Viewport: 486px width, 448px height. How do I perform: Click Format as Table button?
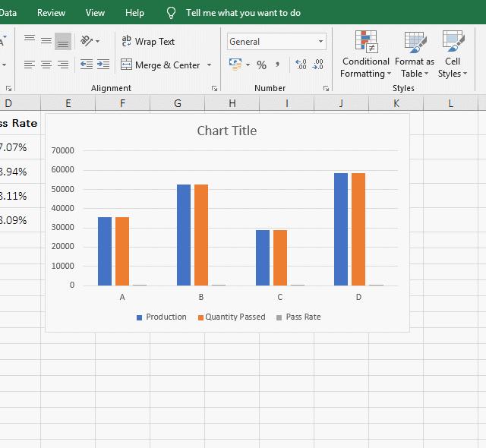[x=415, y=57]
